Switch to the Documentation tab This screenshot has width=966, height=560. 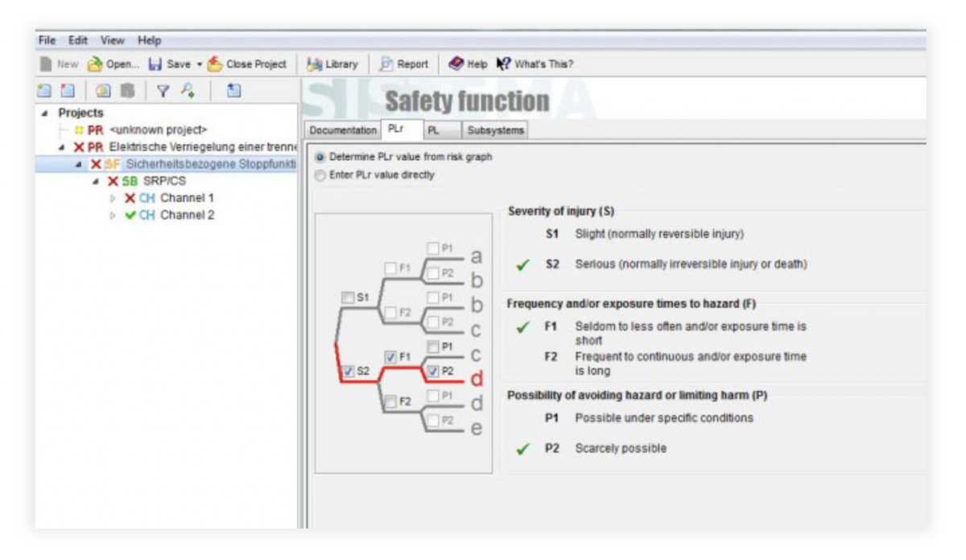point(343,130)
